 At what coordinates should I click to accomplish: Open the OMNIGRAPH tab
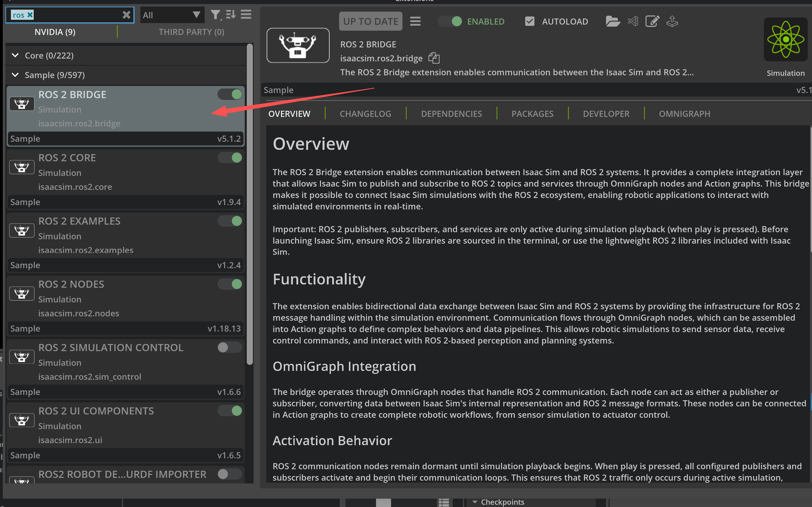(684, 114)
